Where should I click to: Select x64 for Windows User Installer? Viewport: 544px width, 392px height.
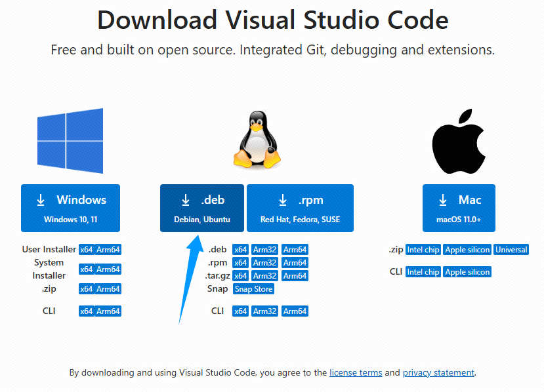click(87, 250)
